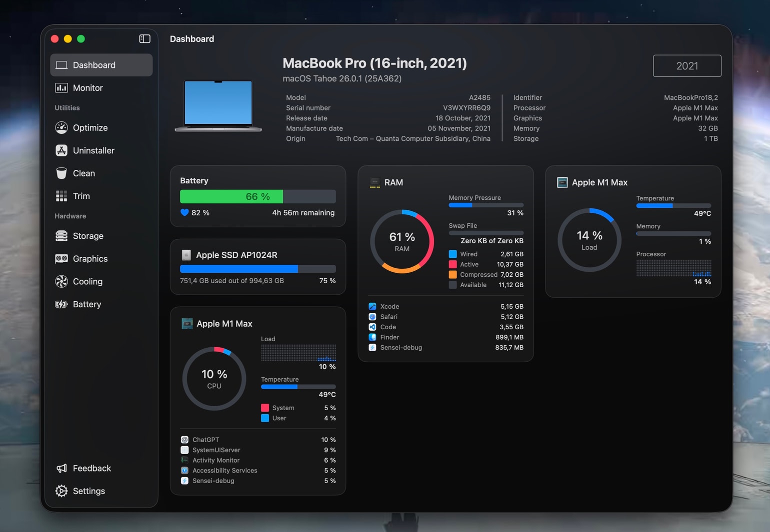The image size is (770, 532).
Task: Click the CPU chip icon on Apple M1 Max card
Action: pyautogui.click(x=187, y=324)
